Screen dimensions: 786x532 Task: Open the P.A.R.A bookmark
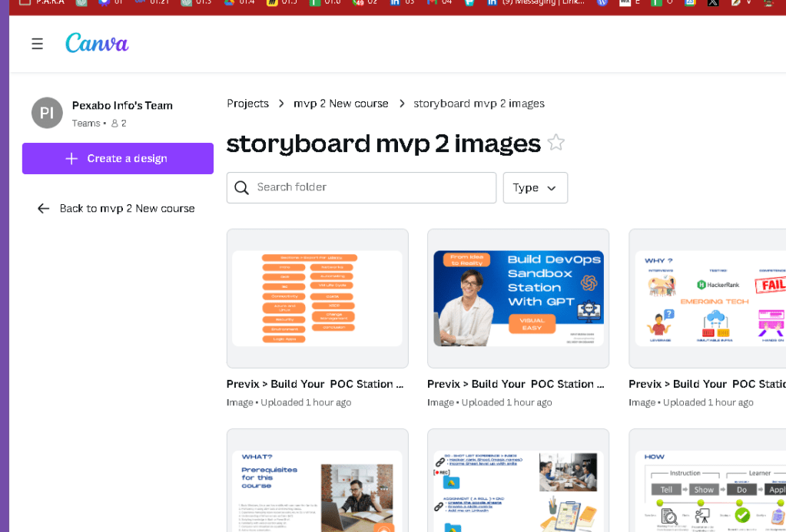click(x=43, y=2)
